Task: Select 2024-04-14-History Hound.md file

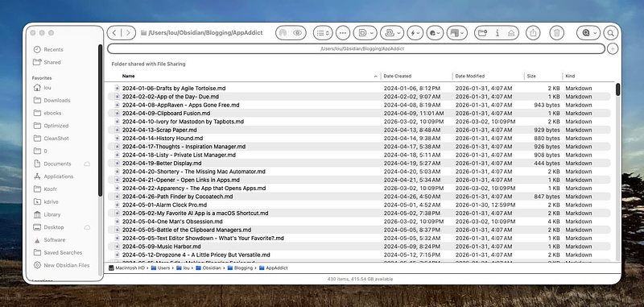Action: point(358,139)
